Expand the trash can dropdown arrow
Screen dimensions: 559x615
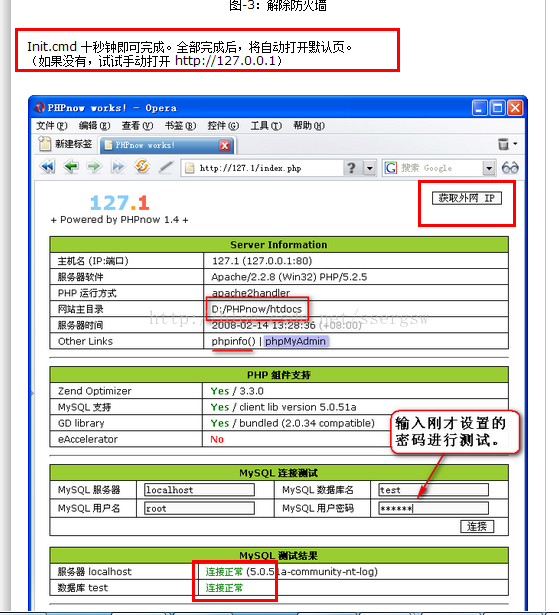(x=515, y=144)
